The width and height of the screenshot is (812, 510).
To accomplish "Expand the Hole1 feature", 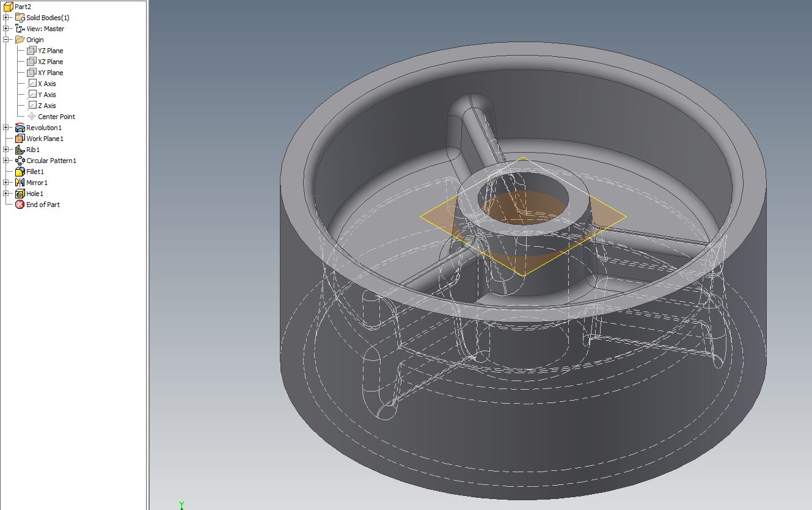I will pos(6,194).
